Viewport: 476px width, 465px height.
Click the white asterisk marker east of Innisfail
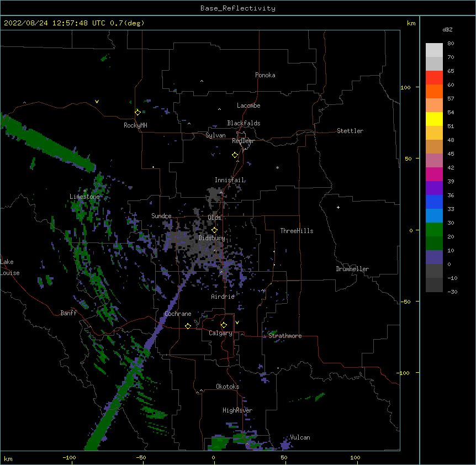[277, 167]
